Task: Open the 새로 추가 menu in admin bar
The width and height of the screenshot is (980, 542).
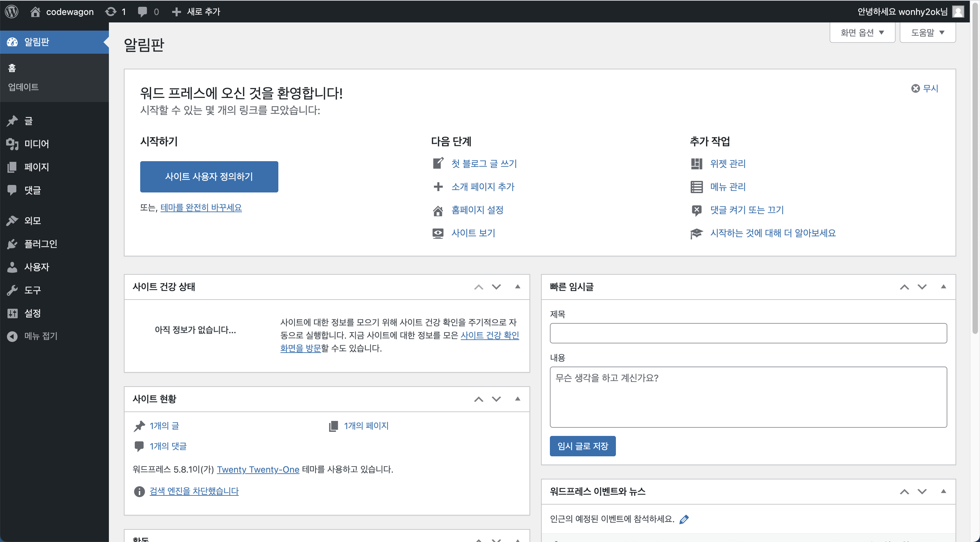Action: (196, 12)
